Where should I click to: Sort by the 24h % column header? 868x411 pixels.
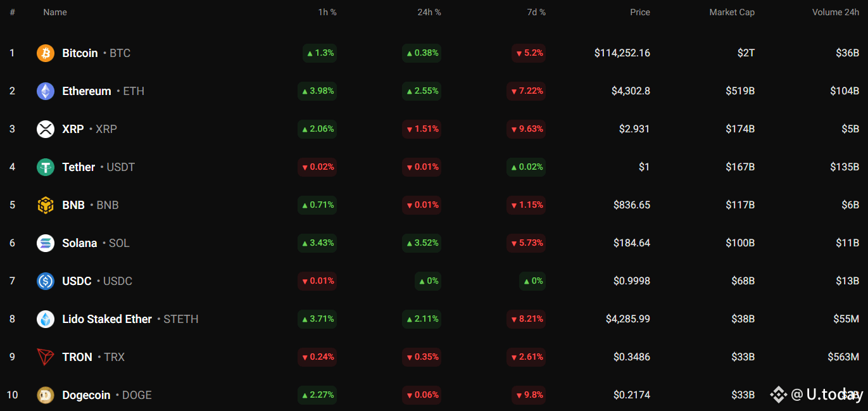tap(429, 12)
